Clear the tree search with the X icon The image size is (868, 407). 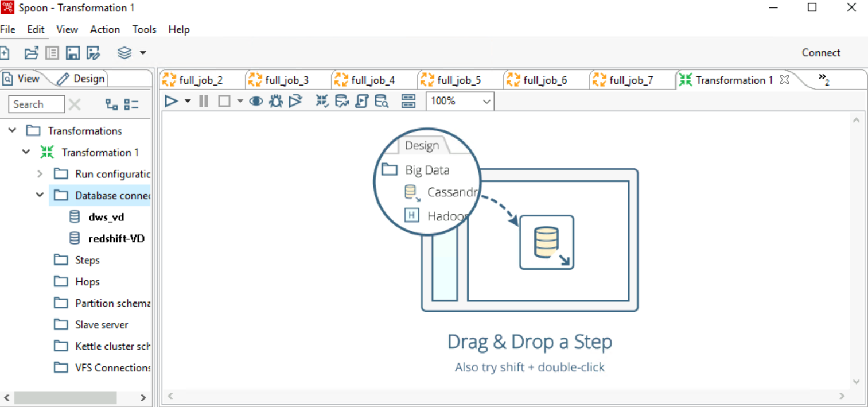click(75, 104)
